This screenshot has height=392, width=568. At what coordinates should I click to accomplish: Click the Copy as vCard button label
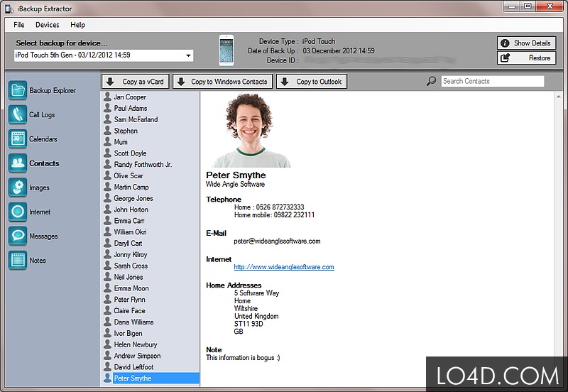click(143, 82)
